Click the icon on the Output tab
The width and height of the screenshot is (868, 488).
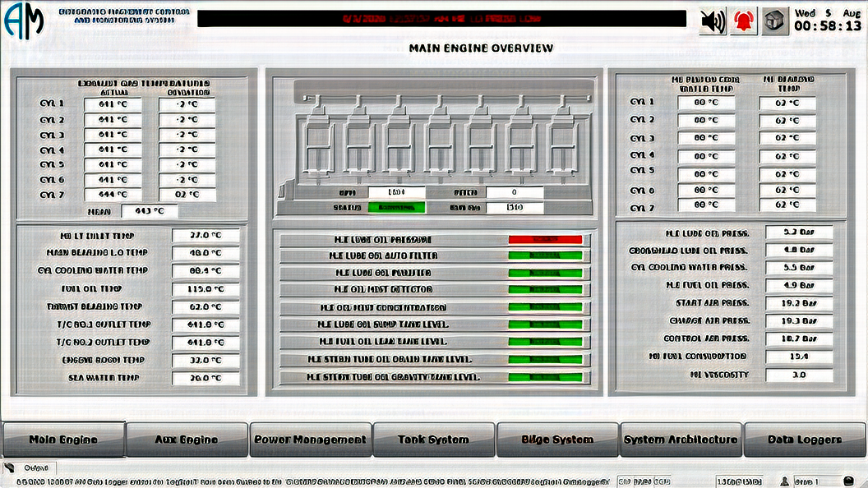click(x=10, y=467)
